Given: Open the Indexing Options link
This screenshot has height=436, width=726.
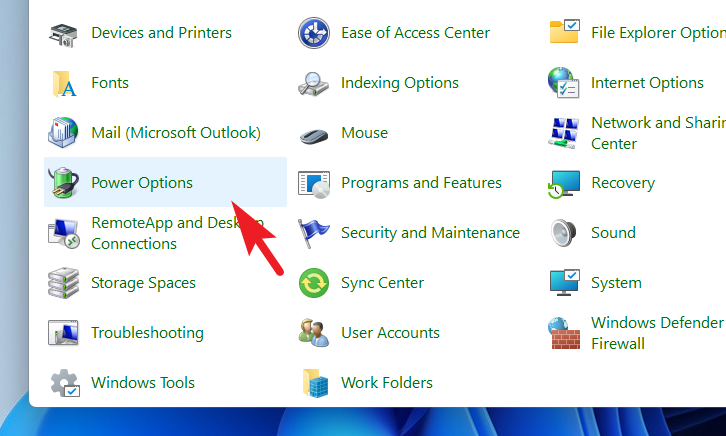Looking at the screenshot, I should [400, 83].
